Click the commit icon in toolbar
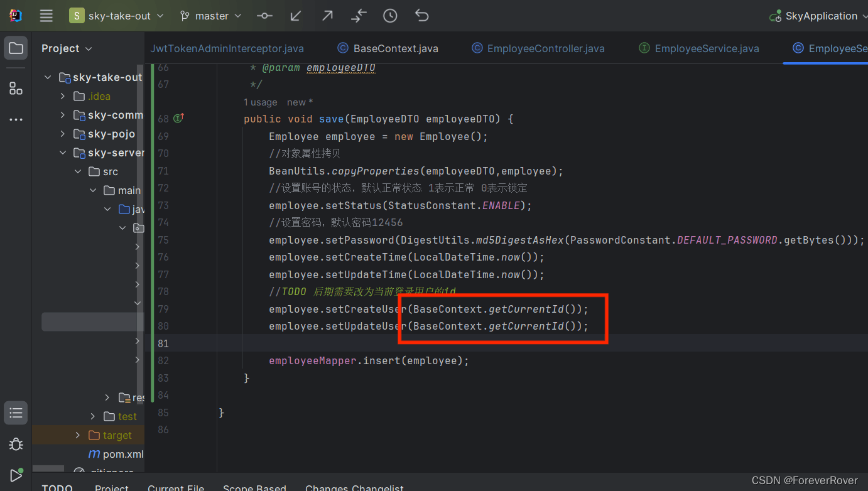868x491 pixels. tap(264, 16)
